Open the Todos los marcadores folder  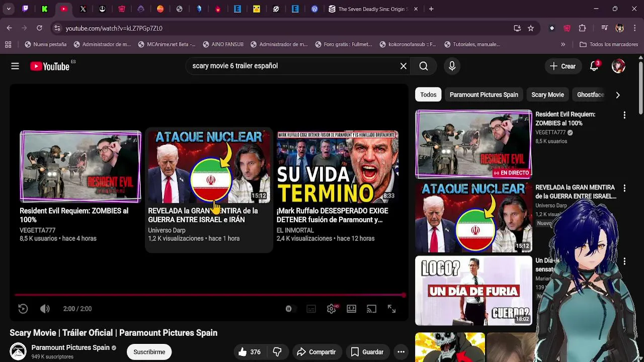click(x=609, y=44)
